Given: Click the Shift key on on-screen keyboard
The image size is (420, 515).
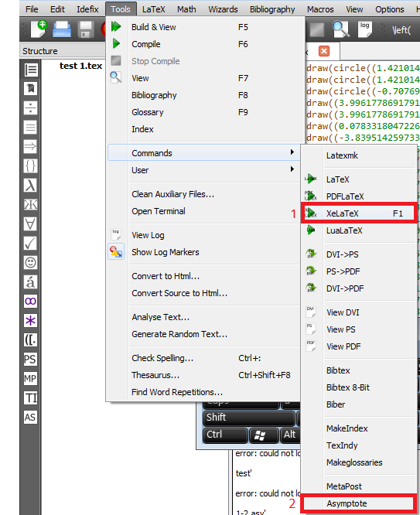Looking at the screenshot, I should (x=249, y=418).
